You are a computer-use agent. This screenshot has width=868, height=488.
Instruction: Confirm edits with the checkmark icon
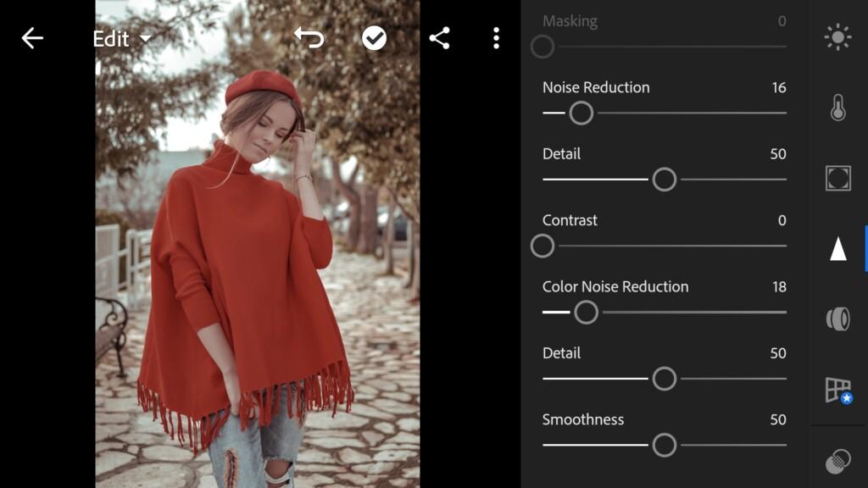(x=374, y=38)
